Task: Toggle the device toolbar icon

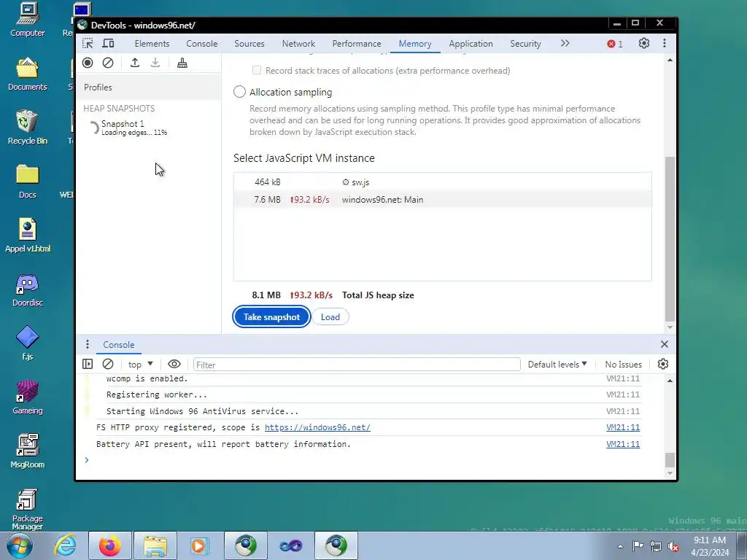Action: point(109,43)
